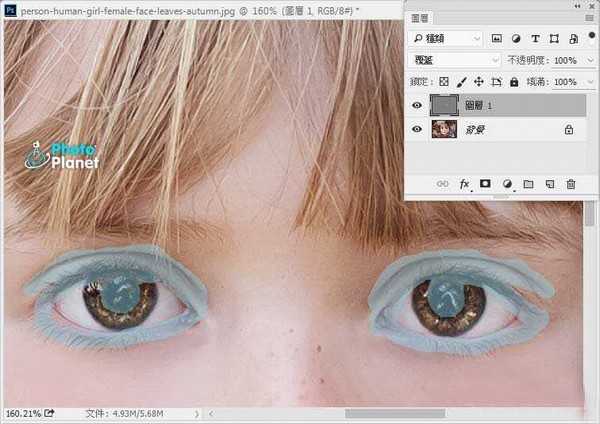Open the blend mode dropdown

(455, 60)
